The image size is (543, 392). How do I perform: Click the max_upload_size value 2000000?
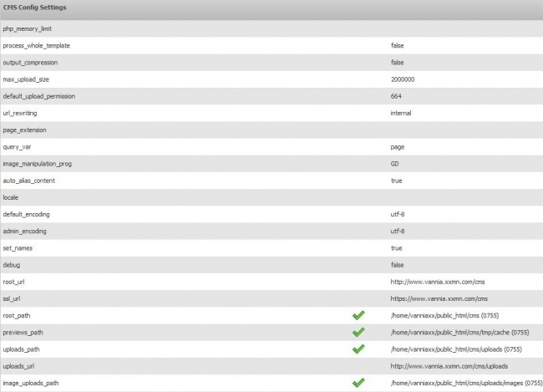point(403,79)
